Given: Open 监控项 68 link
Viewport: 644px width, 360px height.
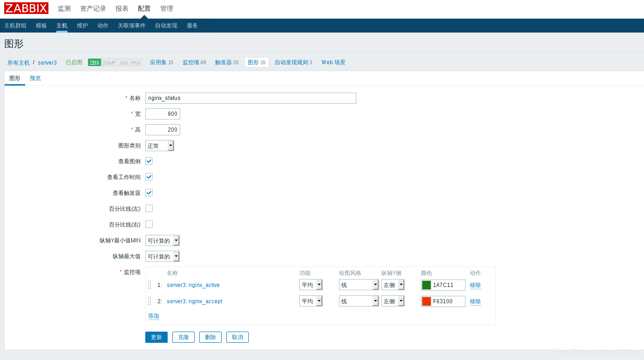Looking at the screenshot, I should coord(194,62).
